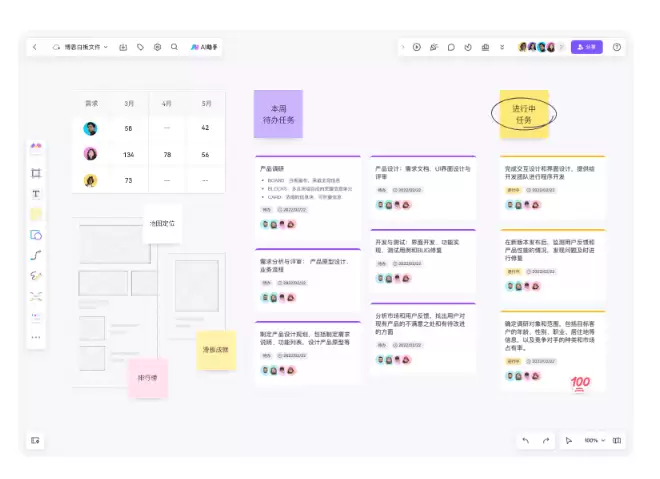Viewport: 660px width, 479px height.
Task: Collapse top-right toolbar small arrow
Action: (x=403, y=47)
